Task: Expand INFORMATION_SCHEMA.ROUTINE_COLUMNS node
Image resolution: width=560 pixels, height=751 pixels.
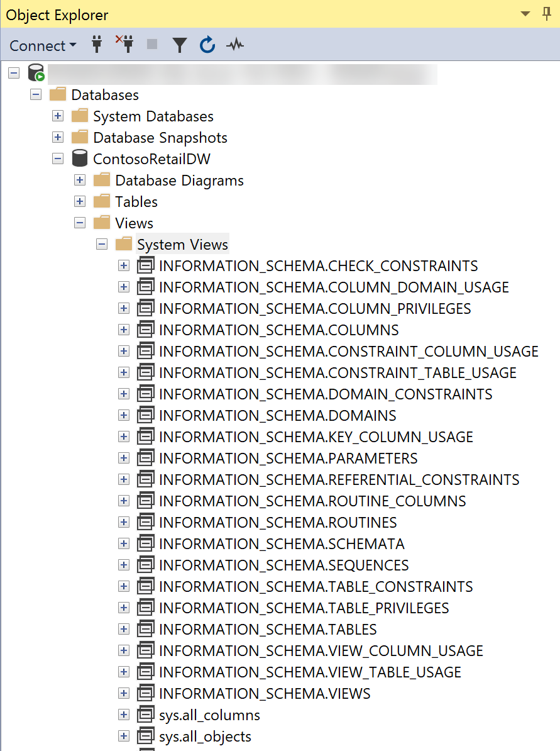Action: point(124,501)
